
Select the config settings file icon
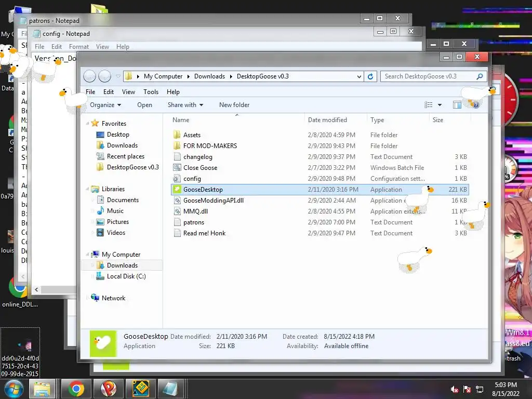click(177, 179)
